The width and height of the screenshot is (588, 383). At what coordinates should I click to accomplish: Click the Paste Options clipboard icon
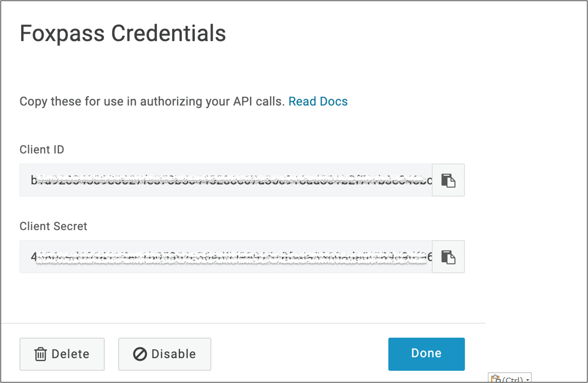[x=496, y=378]
